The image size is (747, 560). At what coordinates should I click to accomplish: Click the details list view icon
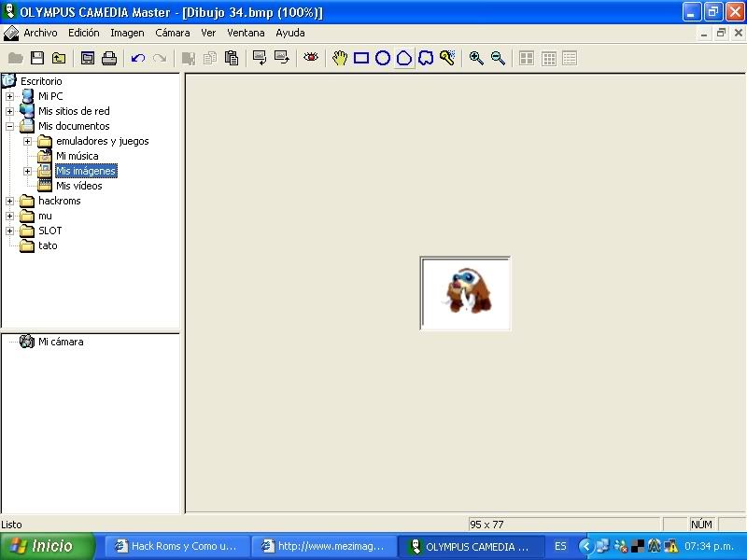(x=570, y=58)
